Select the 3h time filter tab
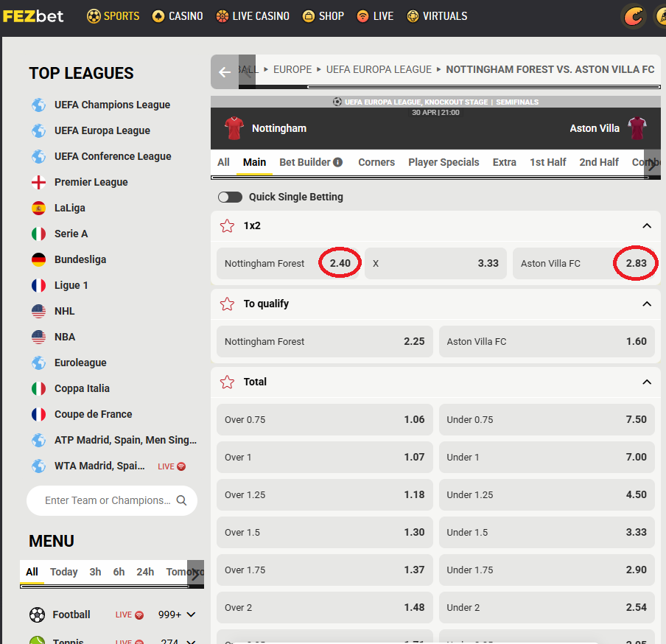The width and height of the screenshot is (666, 644). [x=95, y=572]
